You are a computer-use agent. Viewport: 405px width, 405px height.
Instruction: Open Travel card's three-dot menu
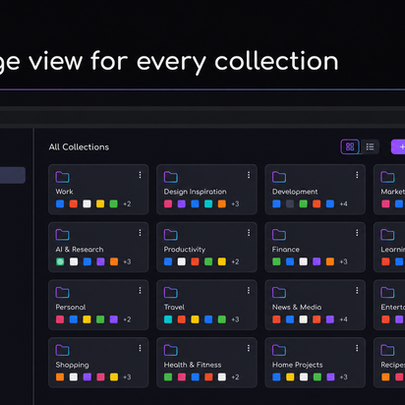point(249,290)
